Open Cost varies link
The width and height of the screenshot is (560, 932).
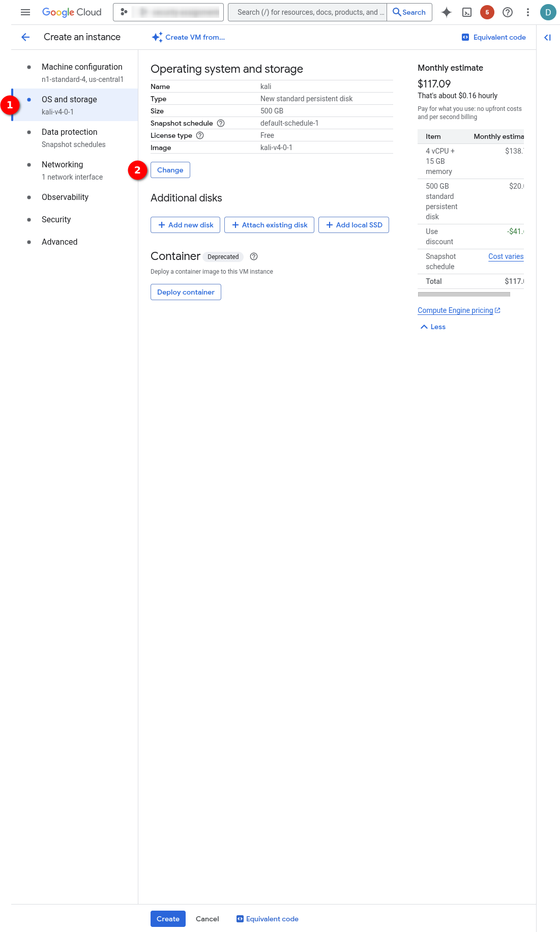pos(506,256)
